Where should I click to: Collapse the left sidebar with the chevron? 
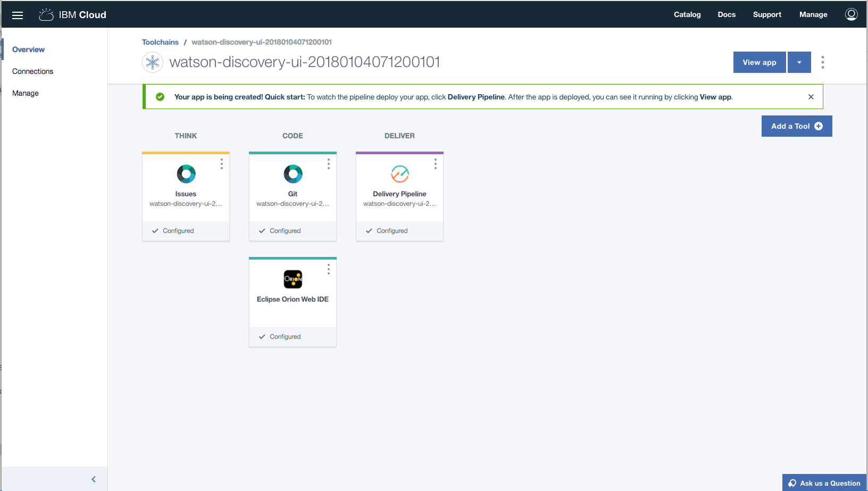point(94,479)
